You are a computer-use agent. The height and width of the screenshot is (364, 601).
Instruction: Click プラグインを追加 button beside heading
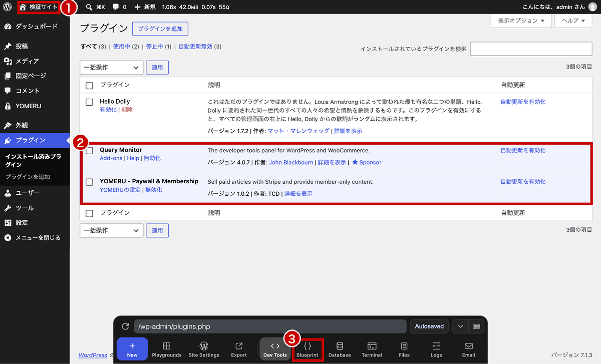[160, 29]
